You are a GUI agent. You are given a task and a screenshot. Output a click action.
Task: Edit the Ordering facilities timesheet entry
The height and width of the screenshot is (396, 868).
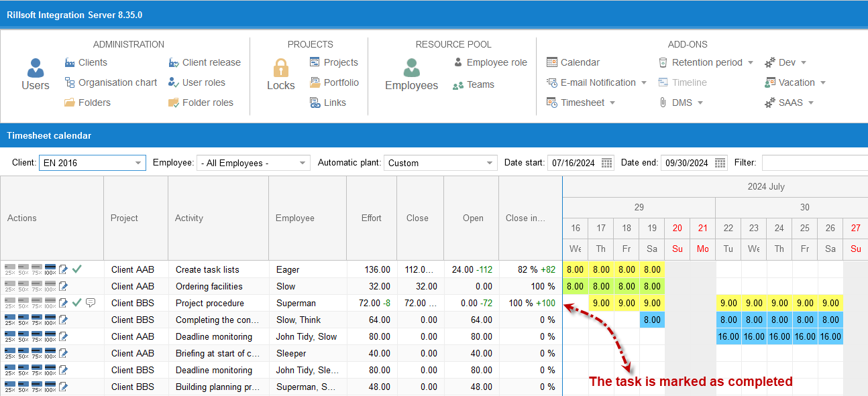(x=64, y=286)
